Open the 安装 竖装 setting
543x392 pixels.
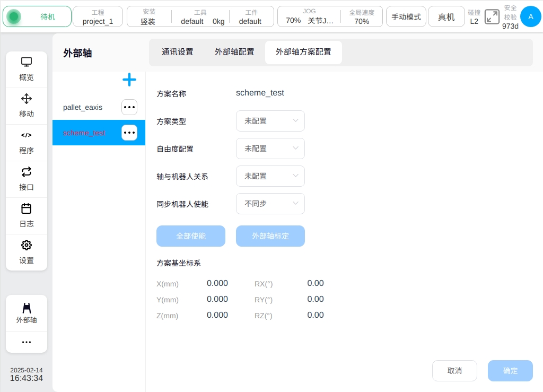point(148,16)
